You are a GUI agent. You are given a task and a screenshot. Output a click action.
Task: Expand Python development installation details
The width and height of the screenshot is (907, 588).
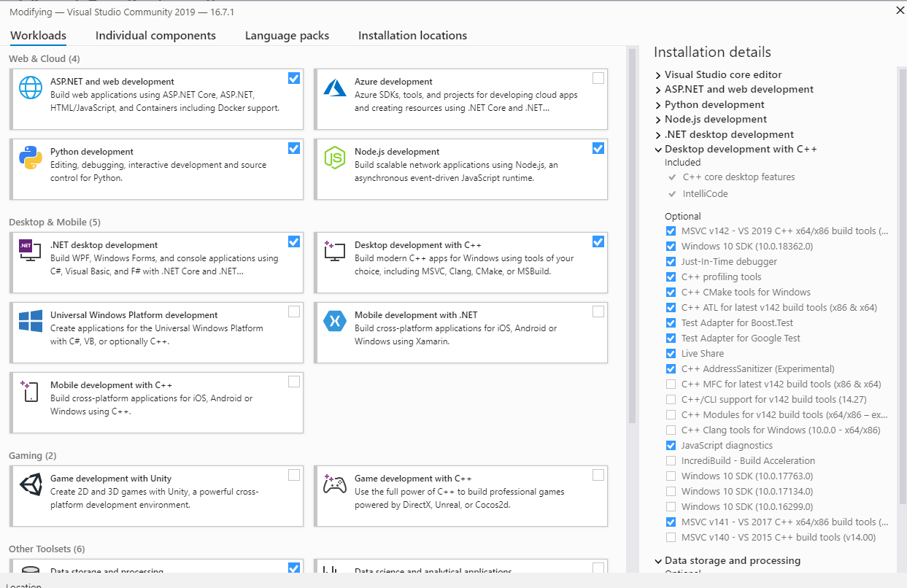click(658, 104)
